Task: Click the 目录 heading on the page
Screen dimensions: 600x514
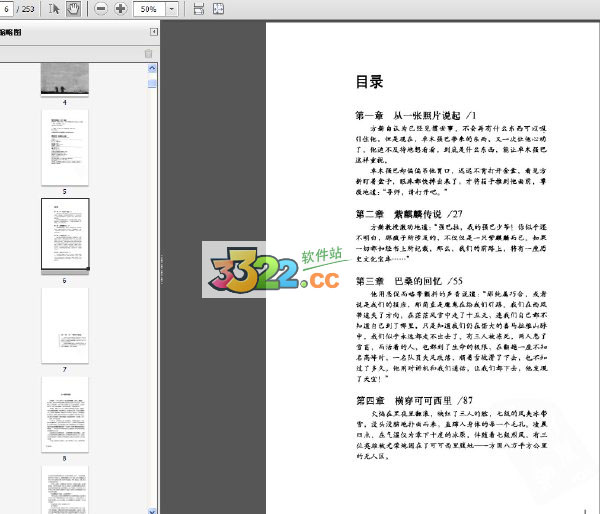Action: (x=369, y=82)
